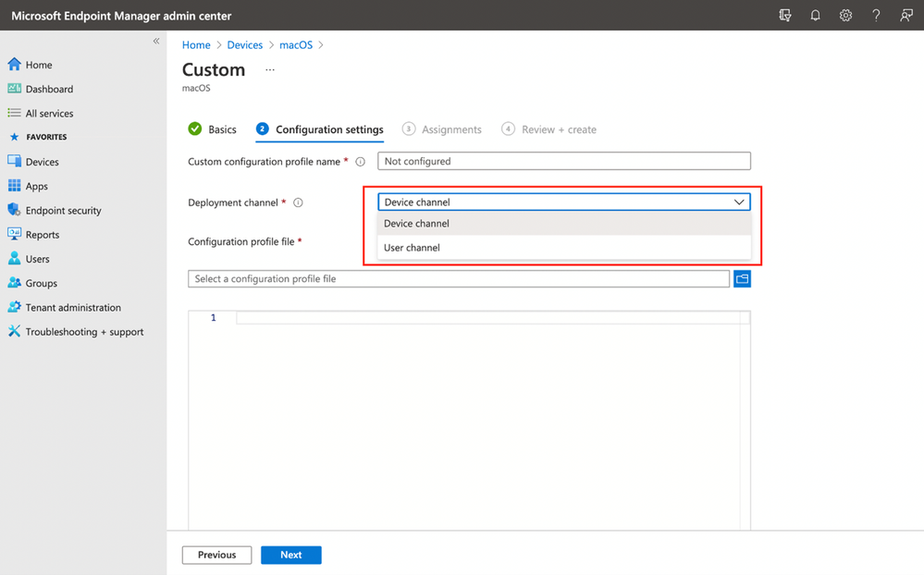Click the Reports icon in sidebar
Image resolution: width=924 pixels, height=575 pixels.
[x=14, y=234]
